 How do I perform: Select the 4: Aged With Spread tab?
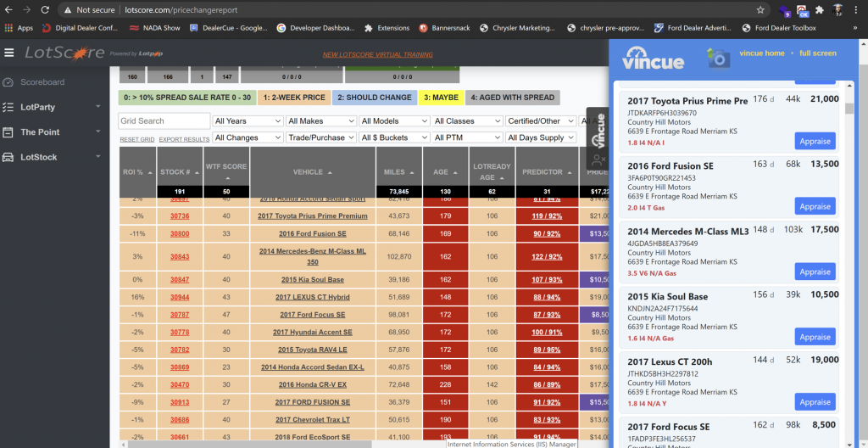[x=513, y=98]
